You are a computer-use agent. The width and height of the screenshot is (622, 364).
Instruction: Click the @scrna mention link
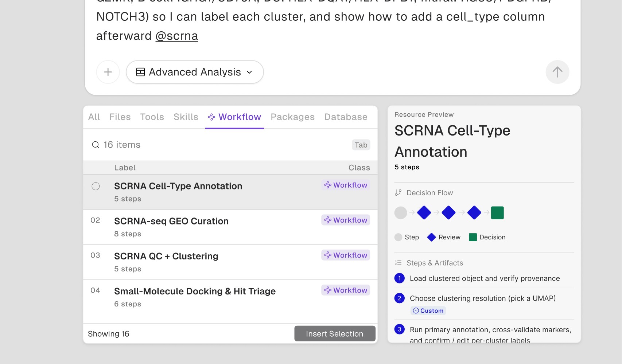(x=177, y=36)
